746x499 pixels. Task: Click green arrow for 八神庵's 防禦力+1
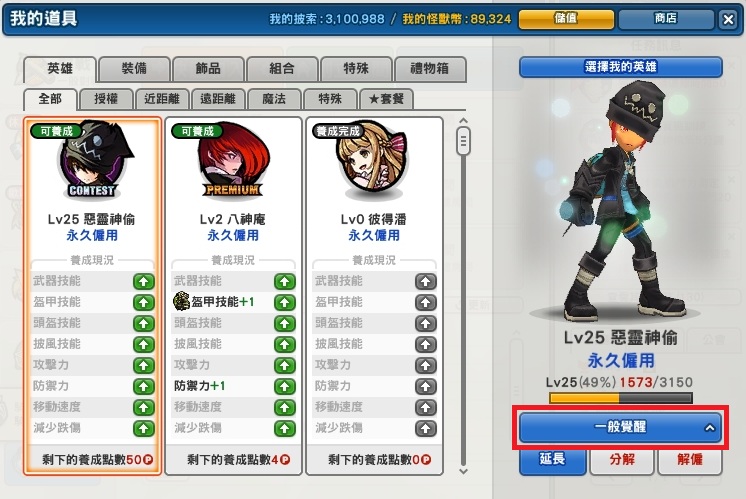(x=285, y=386)
